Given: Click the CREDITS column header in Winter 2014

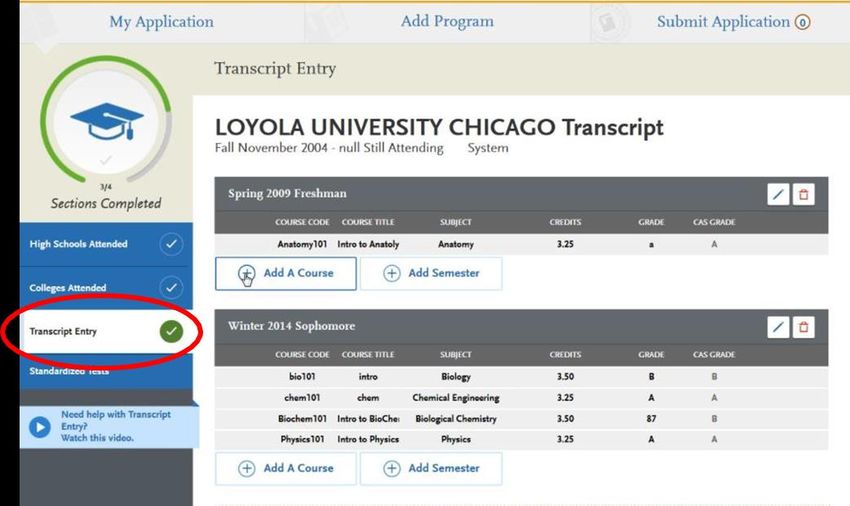Looking at the screenshot, I should click(565, 354).
